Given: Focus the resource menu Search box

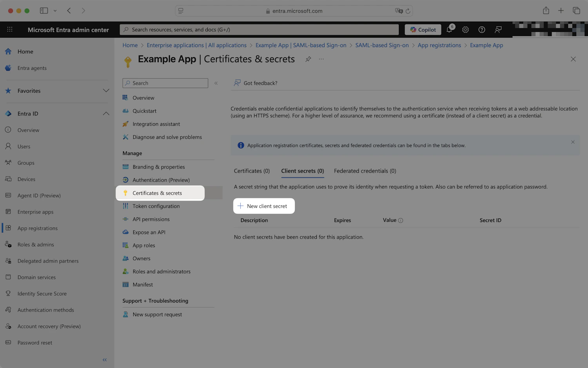Looking at the screenshot, I should click(165, 83).
